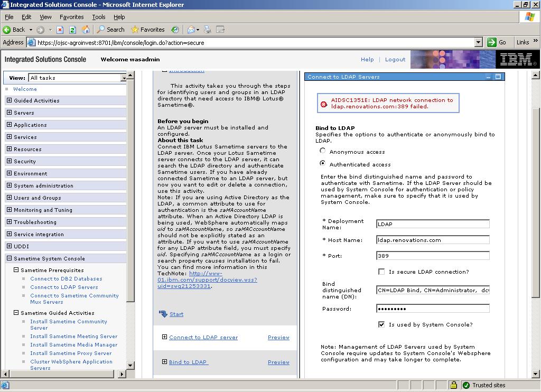Open the Mail toolbar icon
Viewport: 541px width, 392px height.
[191, 30]
